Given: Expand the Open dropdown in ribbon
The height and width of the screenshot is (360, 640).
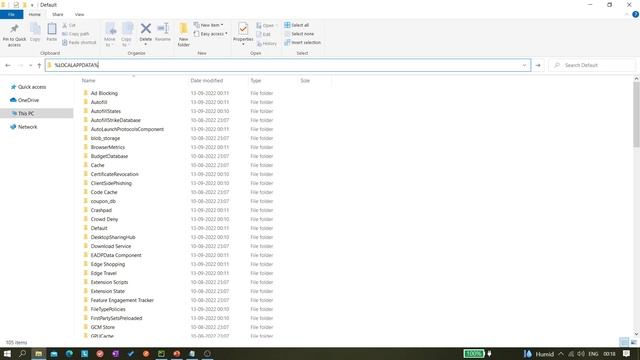Looking at the screenshot, I should pyautogui.click(x=267, y=25).
